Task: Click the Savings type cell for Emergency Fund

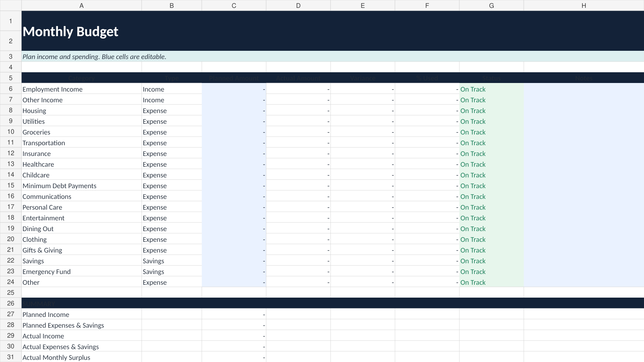Action: point(172,271)
